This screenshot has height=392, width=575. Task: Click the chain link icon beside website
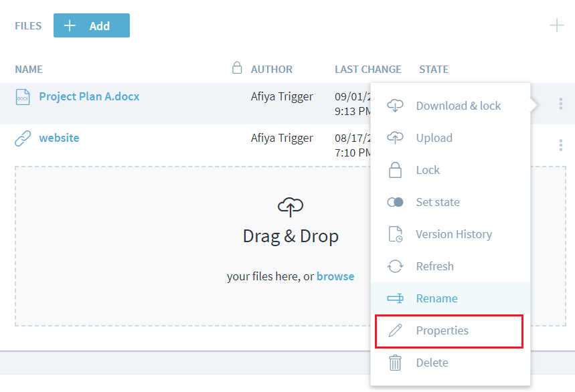[x=23, y=138]
